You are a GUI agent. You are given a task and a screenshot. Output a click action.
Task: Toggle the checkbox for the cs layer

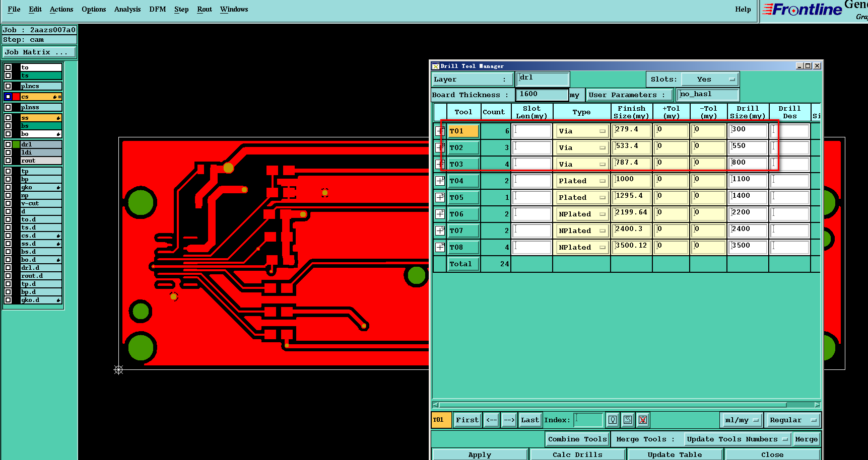tap(8, 97)
